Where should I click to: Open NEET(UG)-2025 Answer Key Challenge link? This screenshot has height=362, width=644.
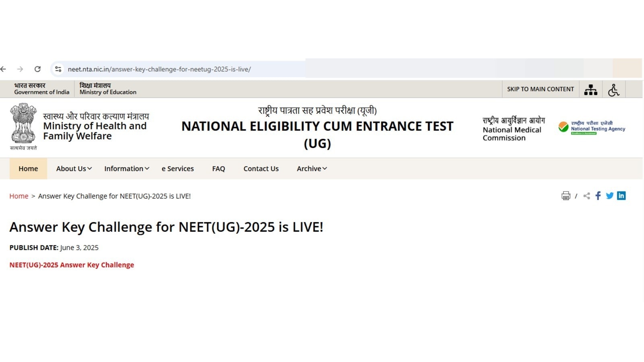tap(72, 265)
